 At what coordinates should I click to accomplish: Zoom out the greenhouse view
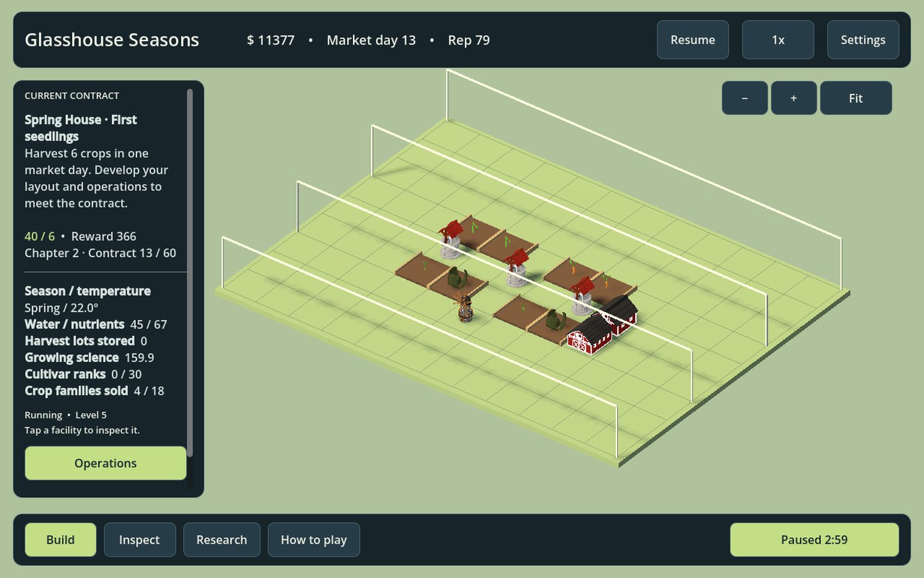[745, 98]
